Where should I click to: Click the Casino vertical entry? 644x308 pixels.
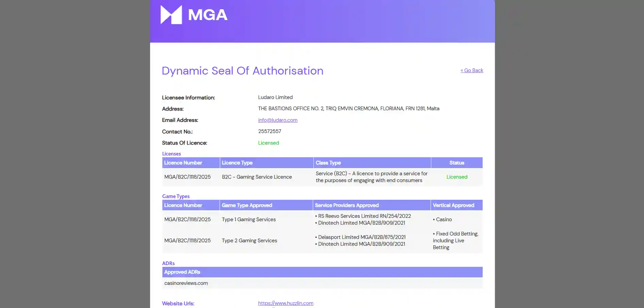click(x=444, y=220)
